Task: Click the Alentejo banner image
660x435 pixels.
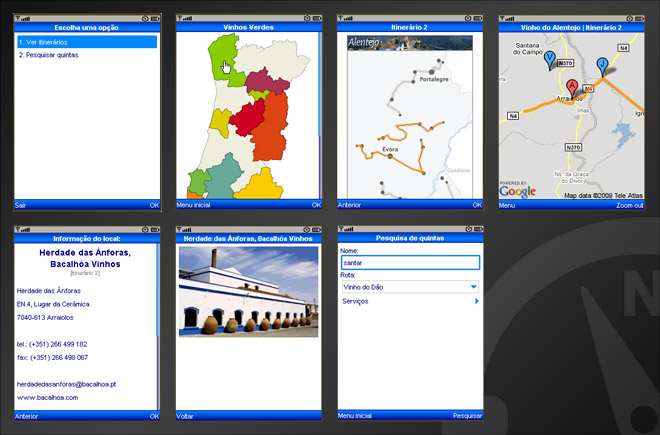Action: pos(410,43)
